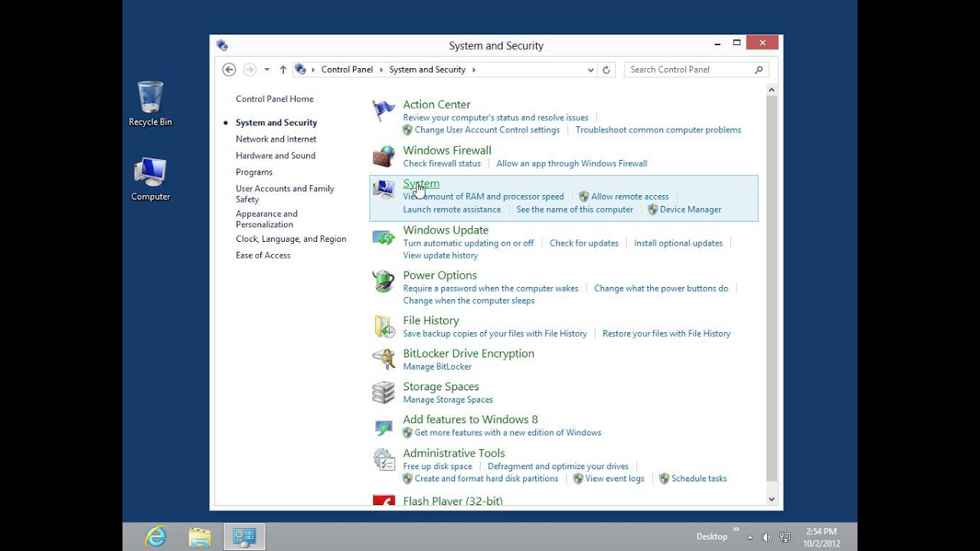Expand the Desktop toolbar chevron
This screenshot has height=551, width=980.
(x=737, y=530)
